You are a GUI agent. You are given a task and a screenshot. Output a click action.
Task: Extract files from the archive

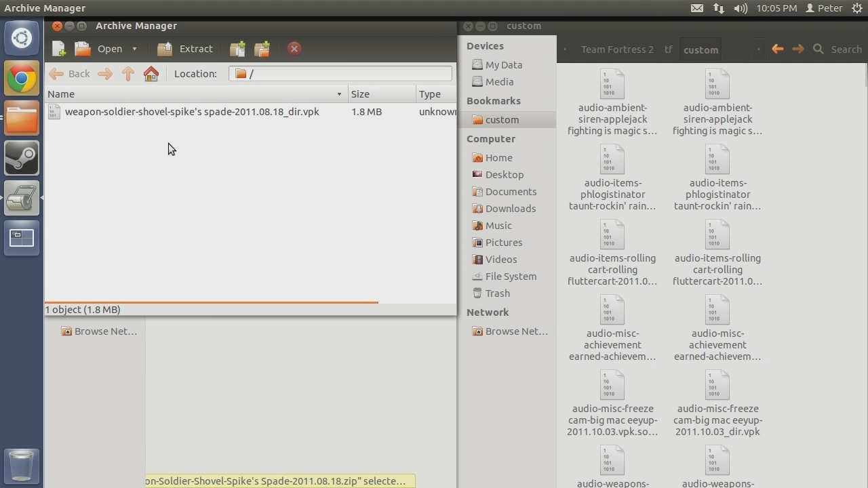point(185,49)
